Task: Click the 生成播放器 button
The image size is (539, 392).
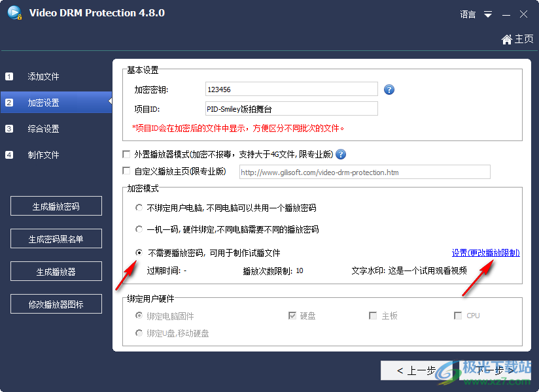Action: pos(56,271)
